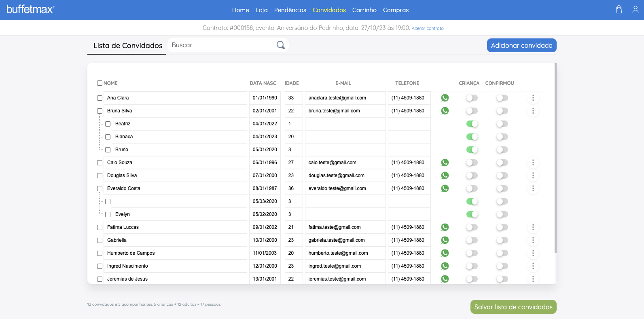644x319 pixels.
Task: Click the search magnifier icon
Action: pos(281,45)
